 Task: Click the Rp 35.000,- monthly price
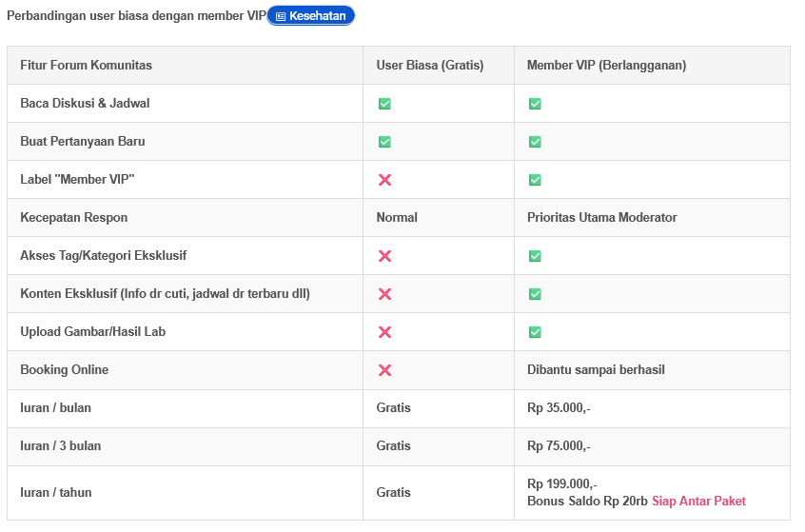coord(559,407)
